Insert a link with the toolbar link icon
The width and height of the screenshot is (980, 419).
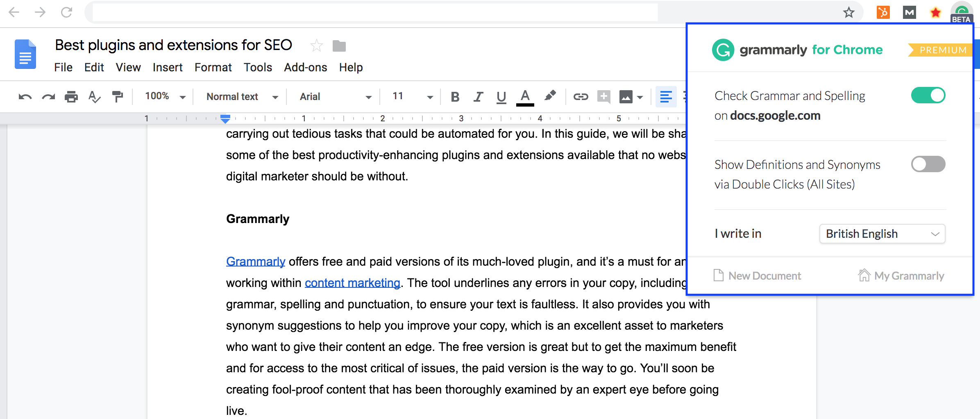tap(581, 97)
